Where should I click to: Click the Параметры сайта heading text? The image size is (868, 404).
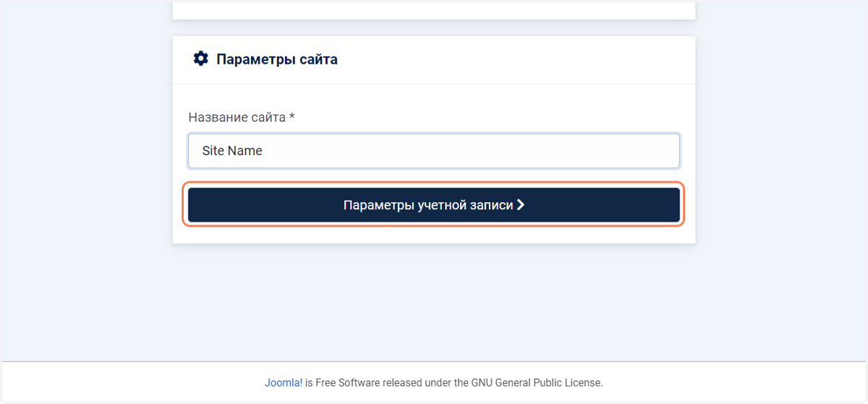[x=277, y=59]
